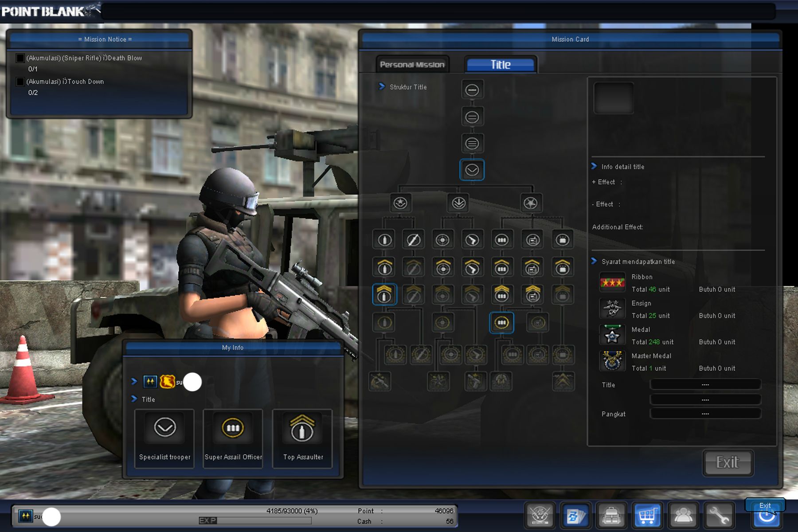
Task: Select the plain crosshair title without chevron
Action: click(x=442, y=240)
